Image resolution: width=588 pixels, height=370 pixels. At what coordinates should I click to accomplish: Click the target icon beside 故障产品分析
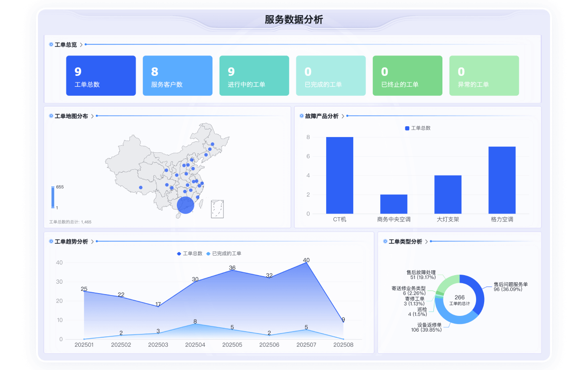pos(302,116)
